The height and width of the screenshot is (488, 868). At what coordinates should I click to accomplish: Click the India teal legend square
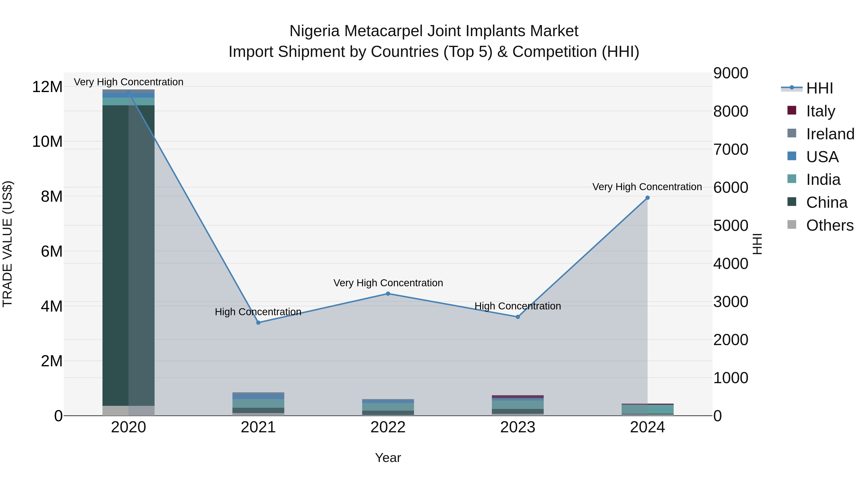tap(792, 179)
